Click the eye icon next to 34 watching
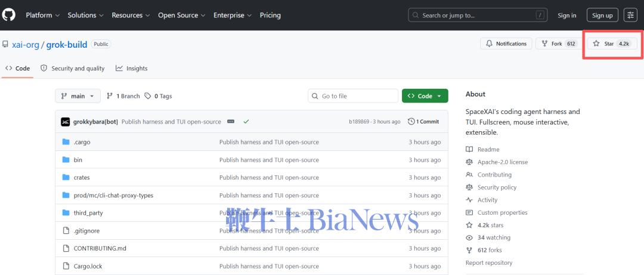The height and width of the screenshot is (275, 644). click(469, 237)
